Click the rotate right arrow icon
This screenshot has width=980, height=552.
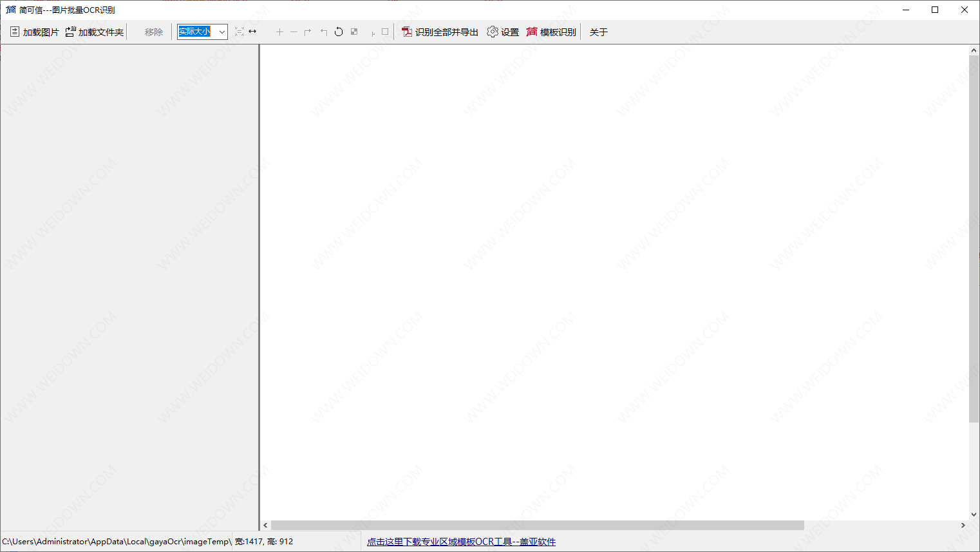pyautogui.click(x=308, y=32)
